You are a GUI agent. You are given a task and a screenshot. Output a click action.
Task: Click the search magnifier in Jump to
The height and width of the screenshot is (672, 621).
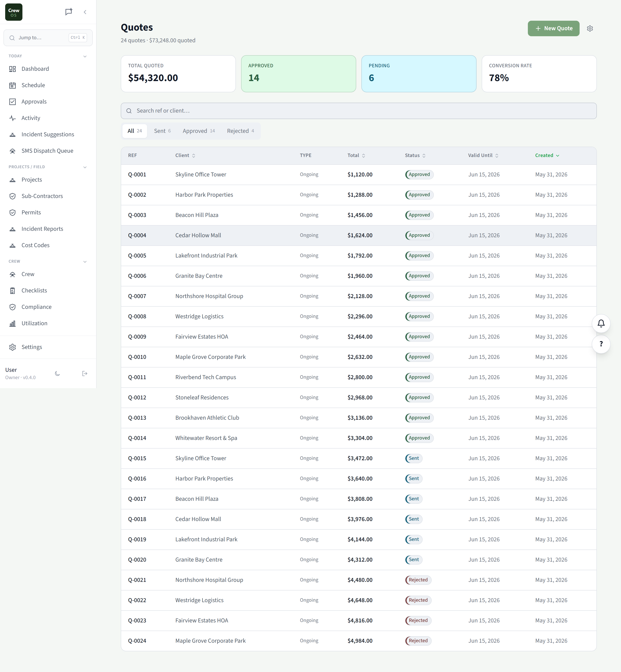click(12, 38)
